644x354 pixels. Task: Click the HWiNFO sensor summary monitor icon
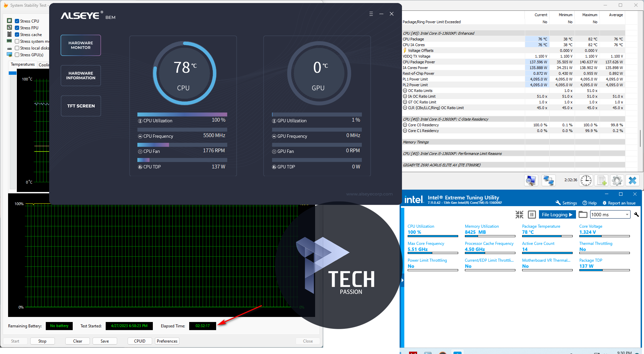click(x=531, y=181)
